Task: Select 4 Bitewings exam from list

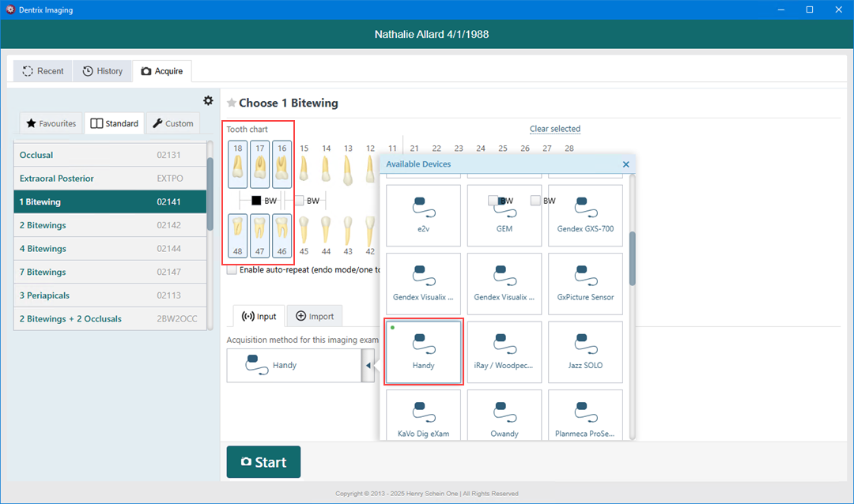Action: pyautogui.click(x=110, y=249)
